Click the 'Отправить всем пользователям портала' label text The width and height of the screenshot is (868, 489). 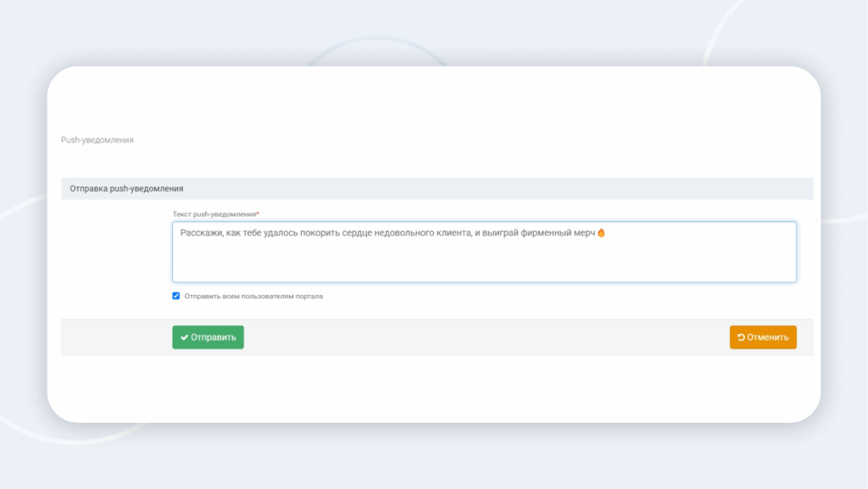(x=253, y=297)
